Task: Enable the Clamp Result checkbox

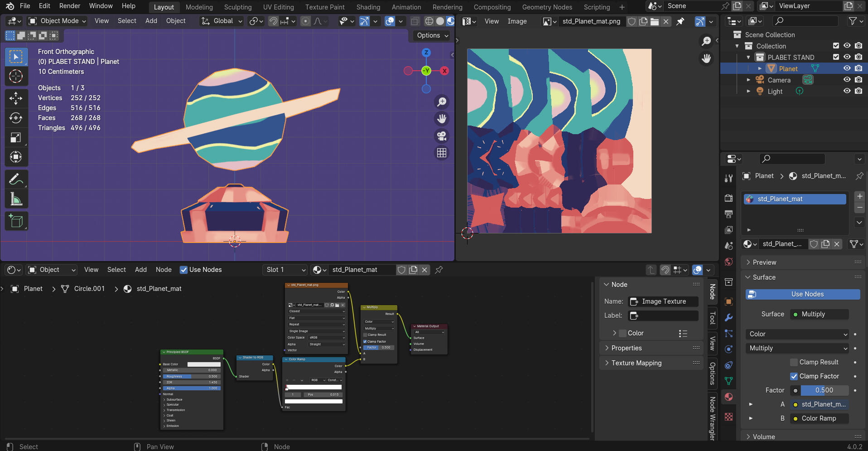Action: tap(794, 362)
